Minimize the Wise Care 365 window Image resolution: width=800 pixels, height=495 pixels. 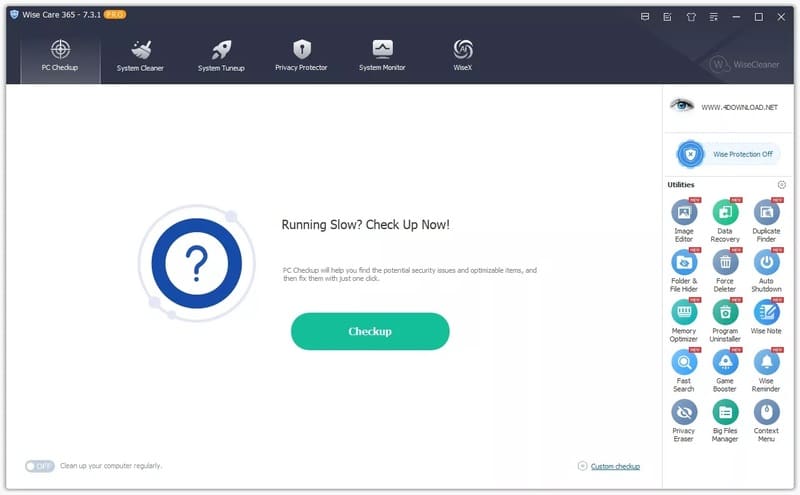pos(736,17)
